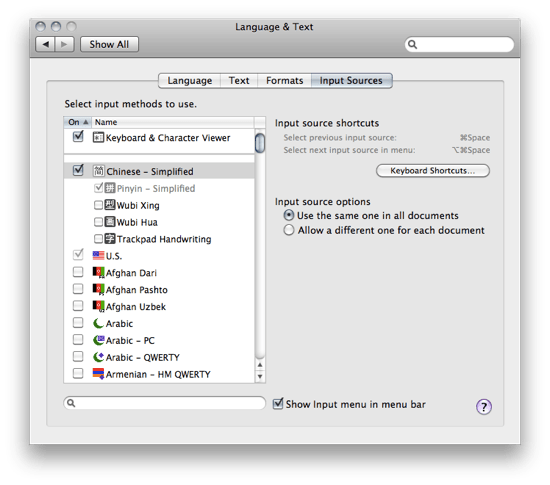Select the Chinese – Simplified row text

(150, 171)
